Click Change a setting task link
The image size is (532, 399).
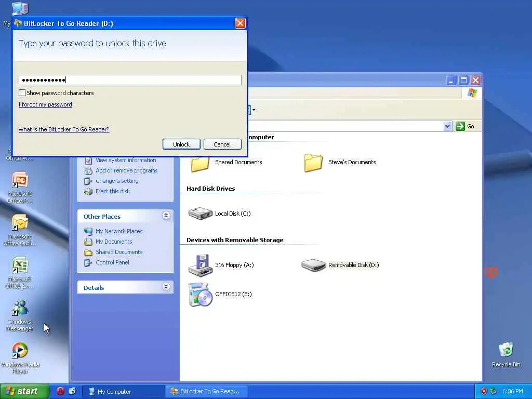(x=117, y=181)
